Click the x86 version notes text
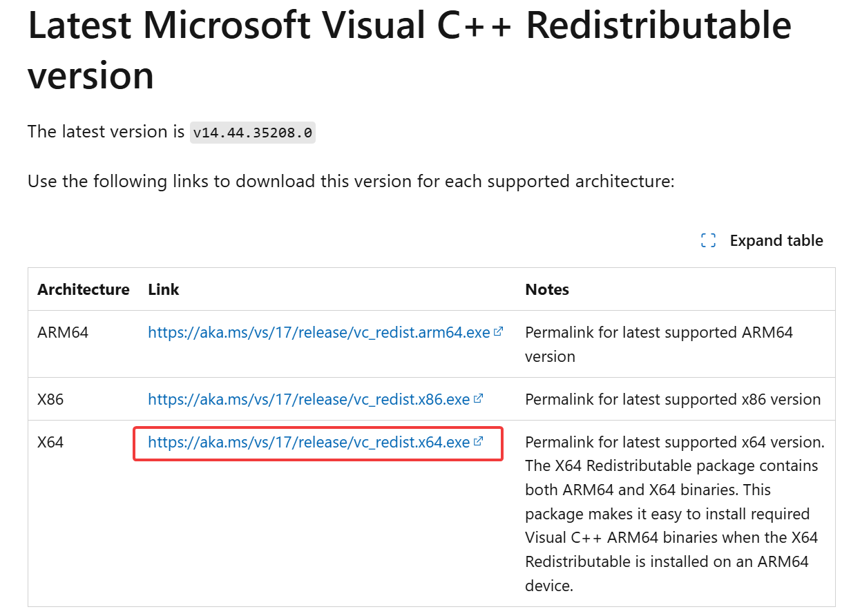 tap(673, 399)
